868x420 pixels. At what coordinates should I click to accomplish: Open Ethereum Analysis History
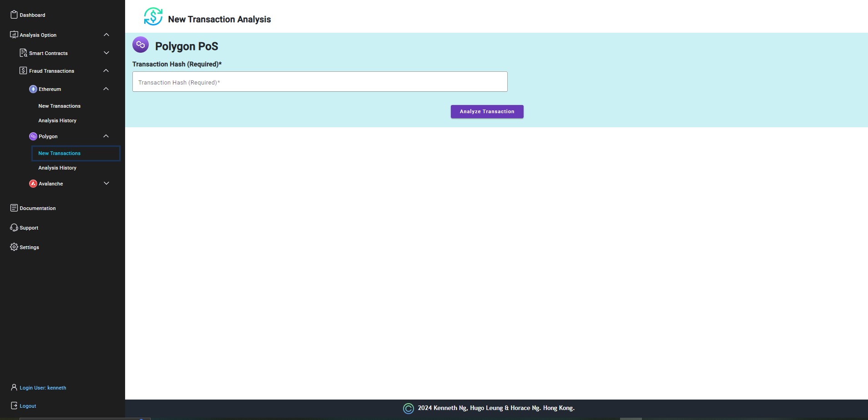[57, 120]
